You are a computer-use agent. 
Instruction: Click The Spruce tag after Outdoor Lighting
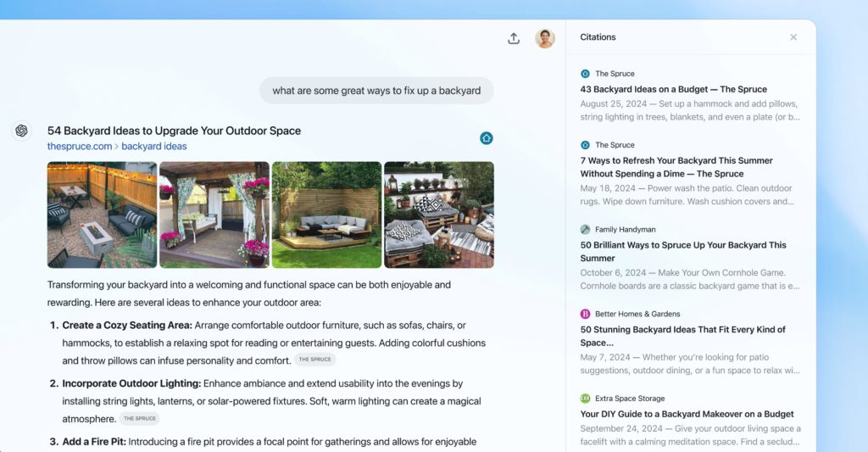(140, 419)
